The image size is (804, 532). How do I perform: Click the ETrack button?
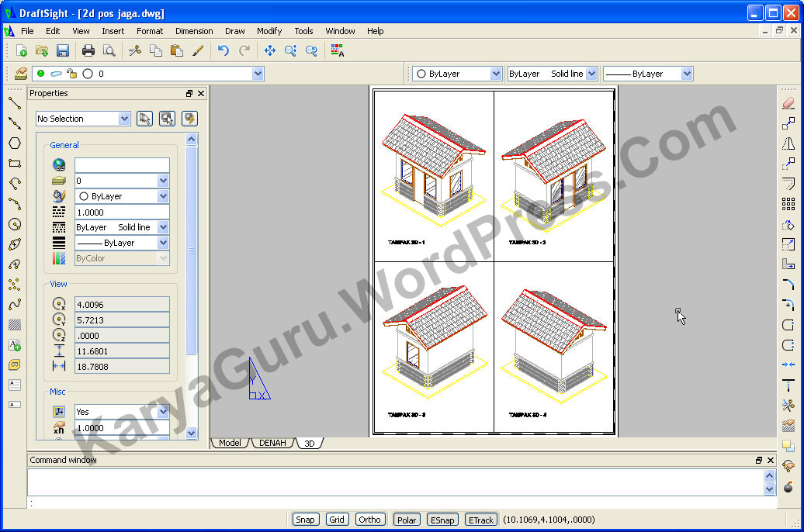(x=480, y=520)
